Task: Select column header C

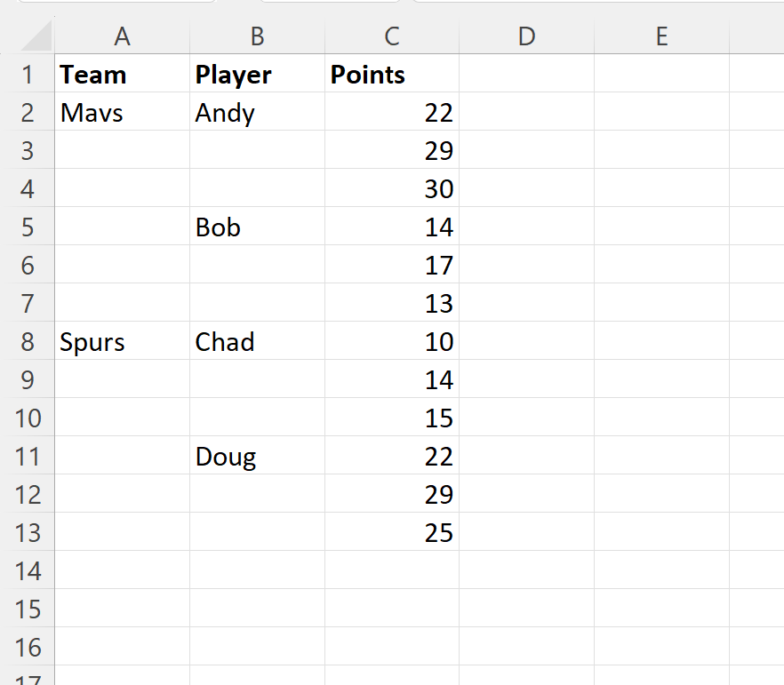Action: click(x=391, y=36)
